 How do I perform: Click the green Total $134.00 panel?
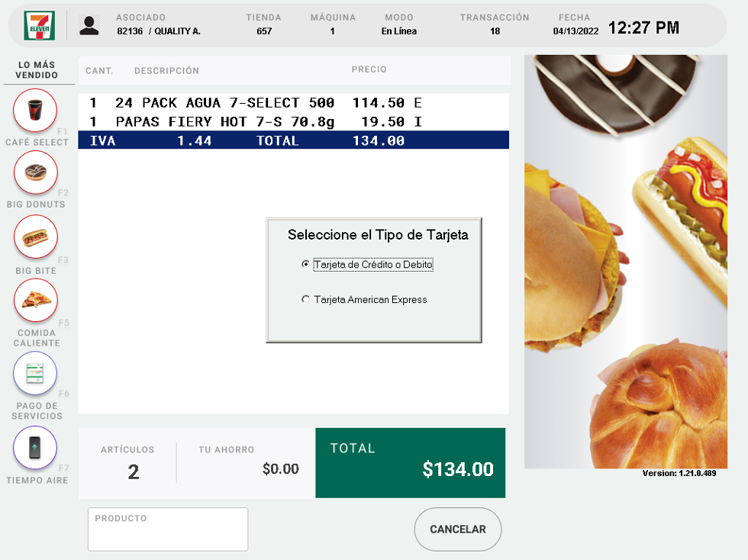click(x=410, y=462)
